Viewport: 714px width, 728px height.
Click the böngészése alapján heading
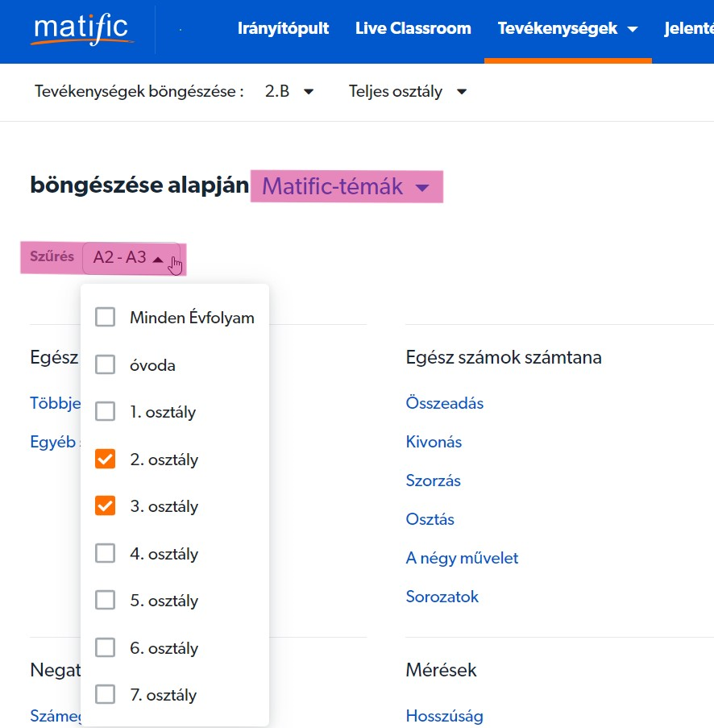139,185
